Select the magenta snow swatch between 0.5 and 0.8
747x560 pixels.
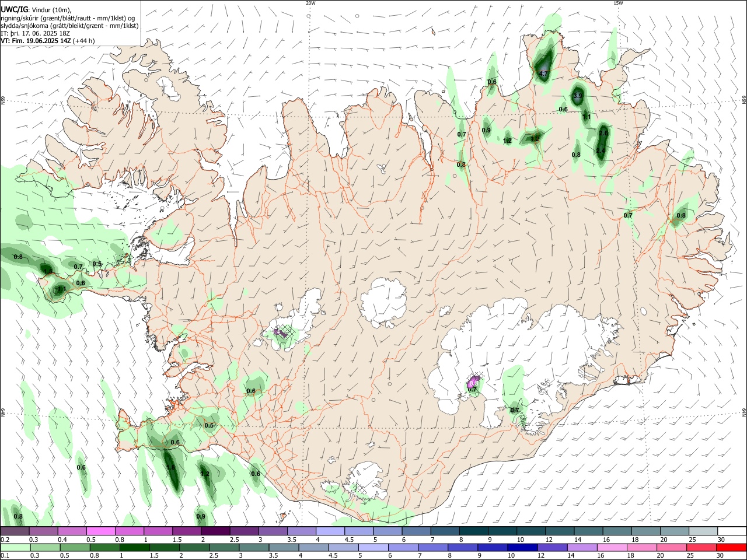(101, 531)
